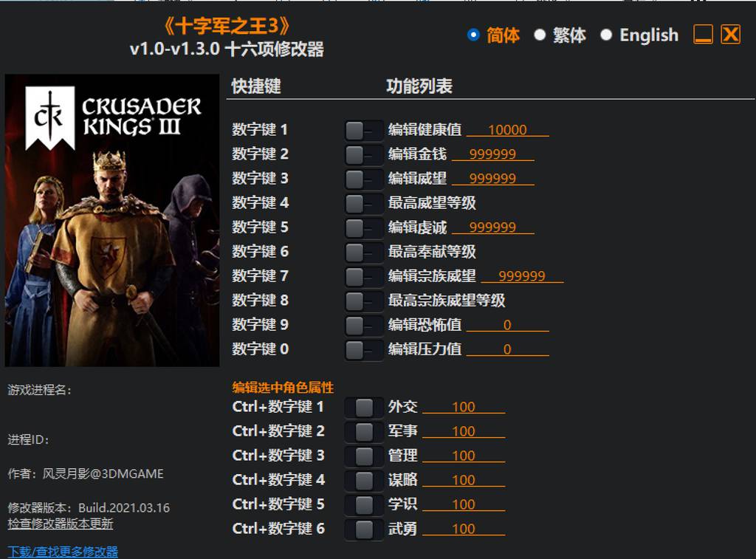This screenshot has width=756, height=559.
Task: Toggle the 编辑健康值 switch
Action: pyautogui.click(x=363, y=130)
